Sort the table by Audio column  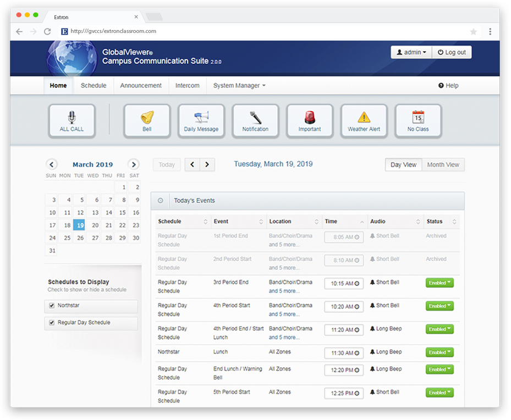coord(395,222)
